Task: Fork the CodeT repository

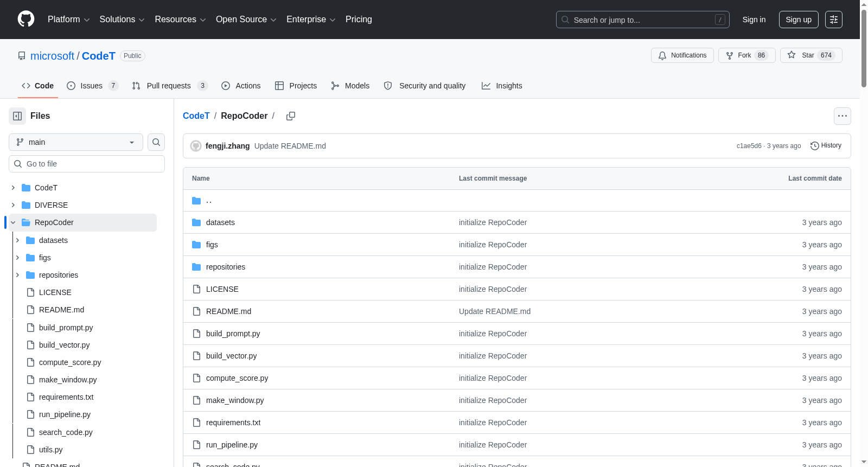Action: (x=747, y=55)
